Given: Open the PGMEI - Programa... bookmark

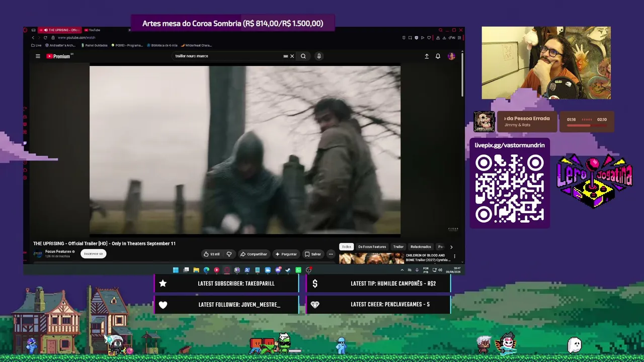Looking at the screenshot, I should (x=127, y=45).
